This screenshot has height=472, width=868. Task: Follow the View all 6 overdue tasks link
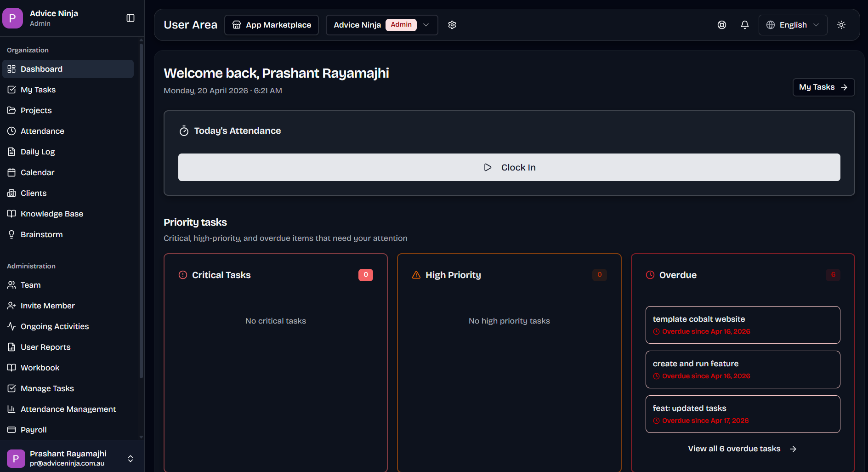click(x=742, y=449)
